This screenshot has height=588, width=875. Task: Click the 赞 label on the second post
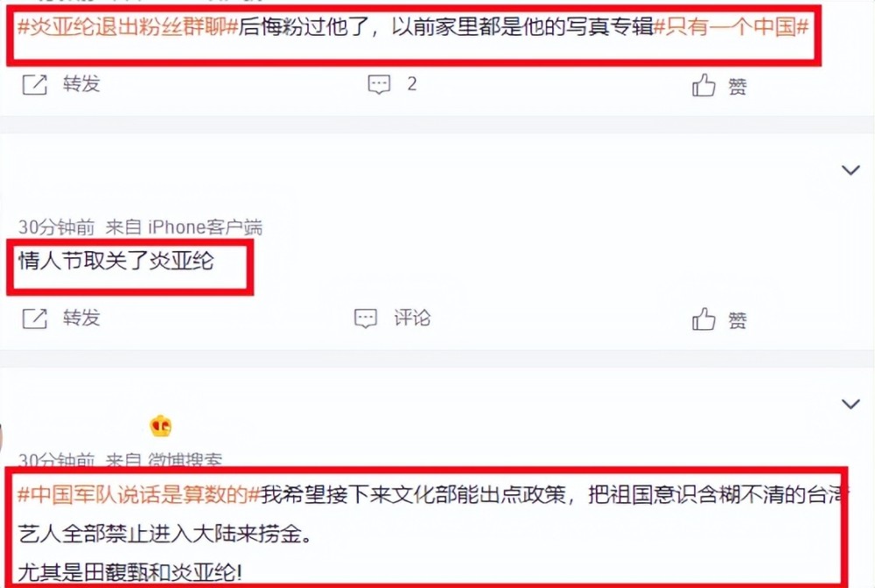(x=737, y=320)
